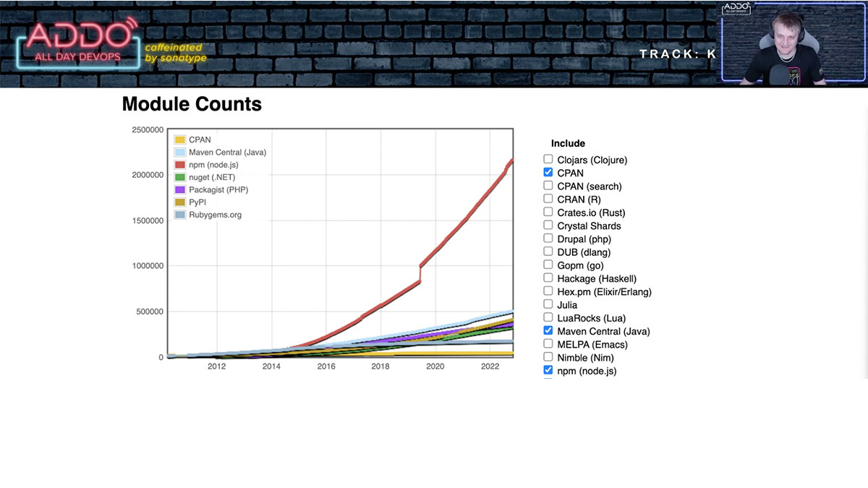Click the Packagist (PHP) legend label

click(218, 189)
